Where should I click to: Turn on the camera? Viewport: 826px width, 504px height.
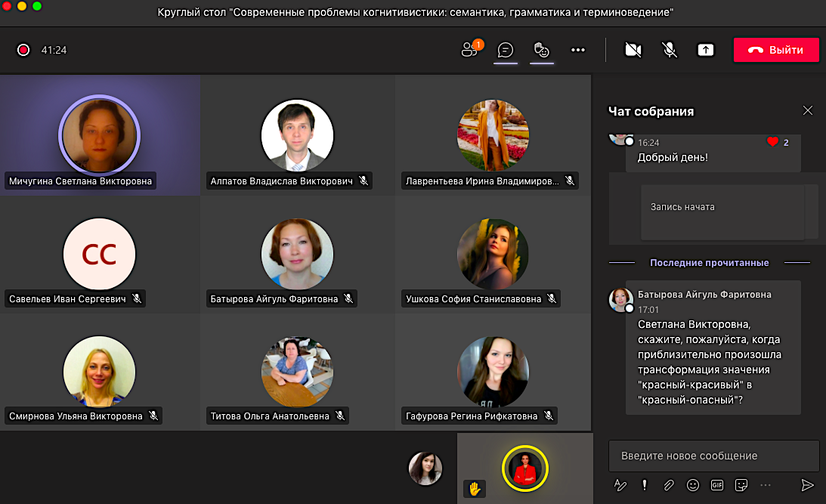(633, 50)
